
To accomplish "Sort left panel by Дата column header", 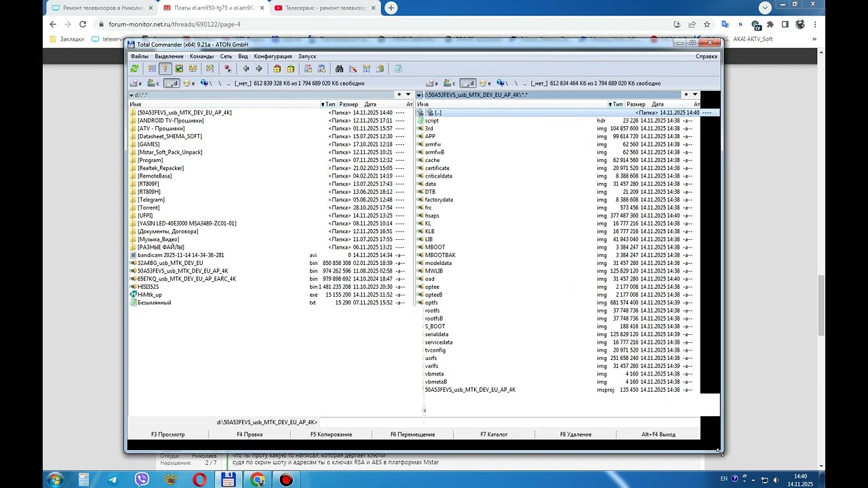I will [x=370, y=104].
